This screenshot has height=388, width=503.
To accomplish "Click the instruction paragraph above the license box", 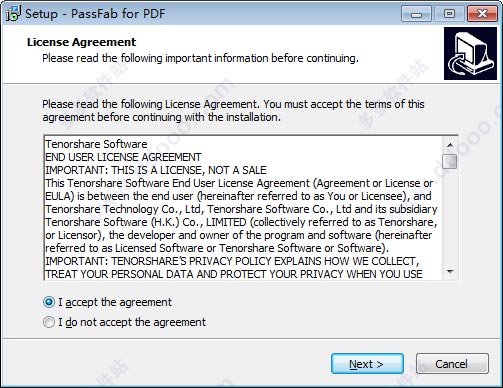I will pos(233,111).
